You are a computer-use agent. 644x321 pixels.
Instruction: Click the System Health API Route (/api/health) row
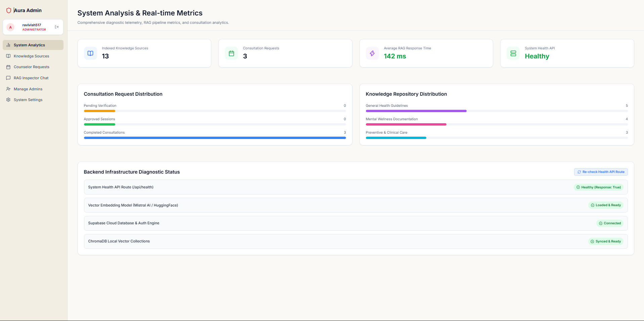[x=356, y=187]
